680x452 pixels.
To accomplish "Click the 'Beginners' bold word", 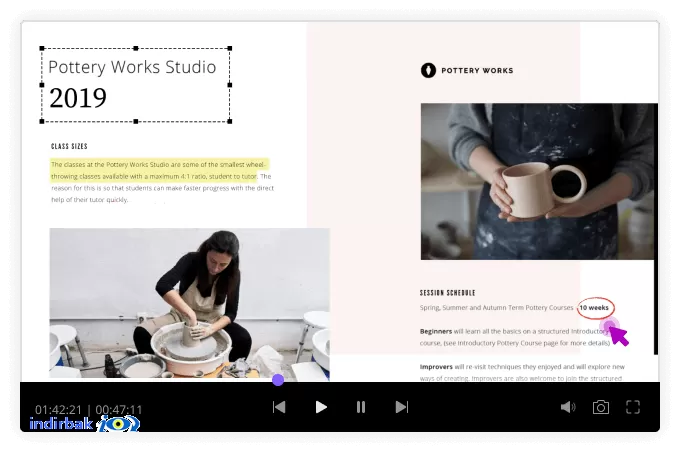I will point(436,331).
